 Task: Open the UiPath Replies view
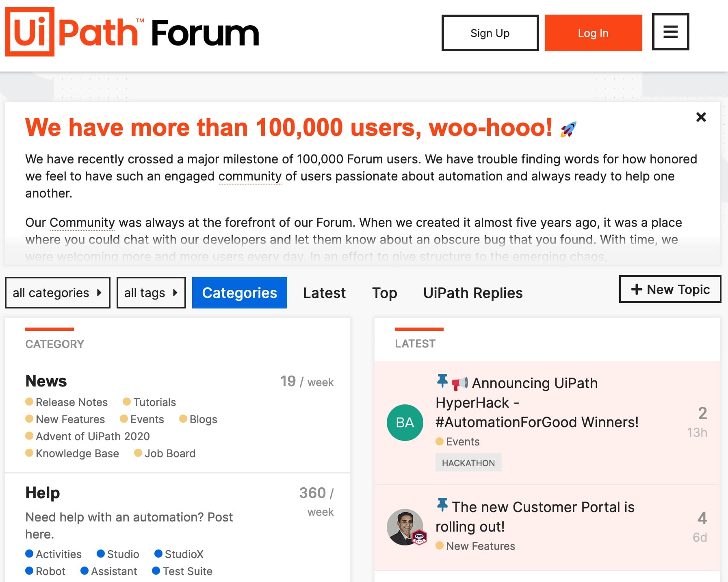[472, 293]
